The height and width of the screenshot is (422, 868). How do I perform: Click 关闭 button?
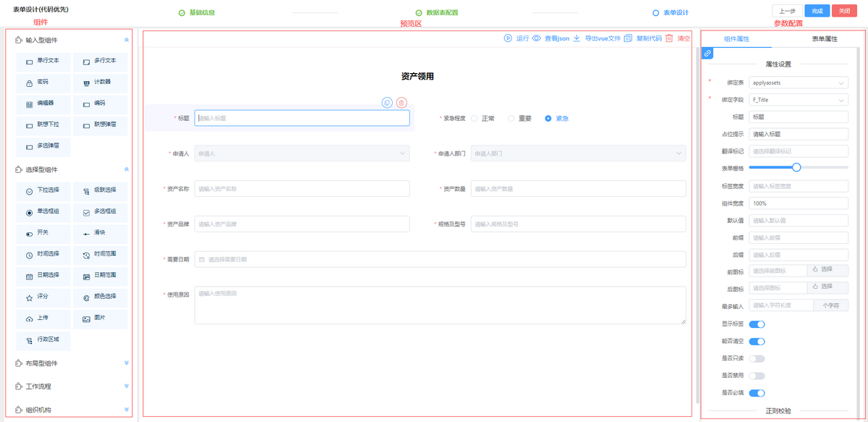point(844,11)
